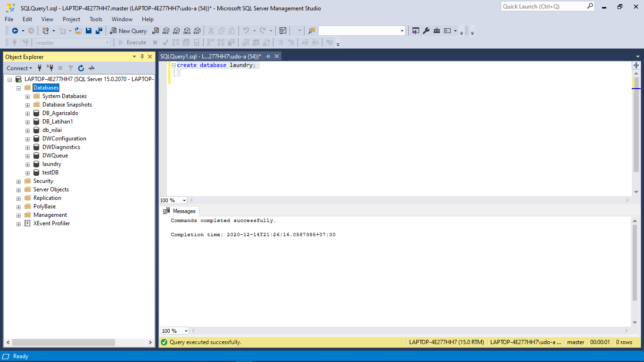Expand the Database Snapshots folder

[27, 105]
